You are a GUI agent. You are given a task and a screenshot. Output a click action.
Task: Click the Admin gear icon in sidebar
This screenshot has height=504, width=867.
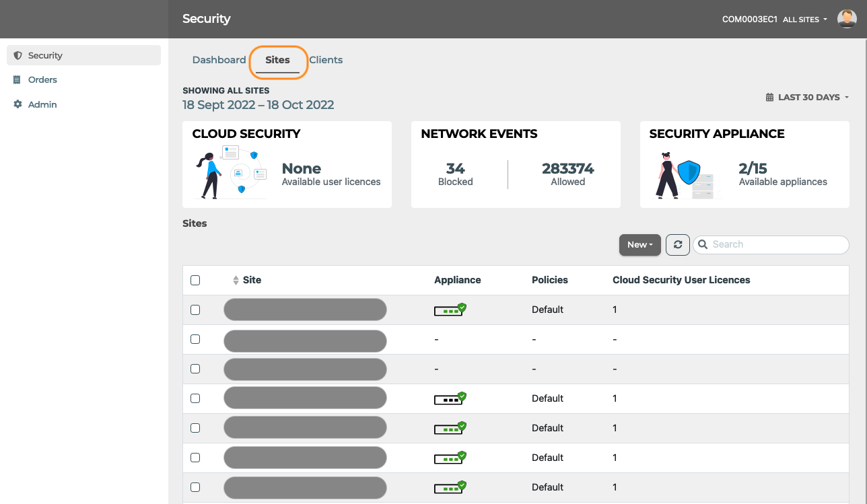18,105
